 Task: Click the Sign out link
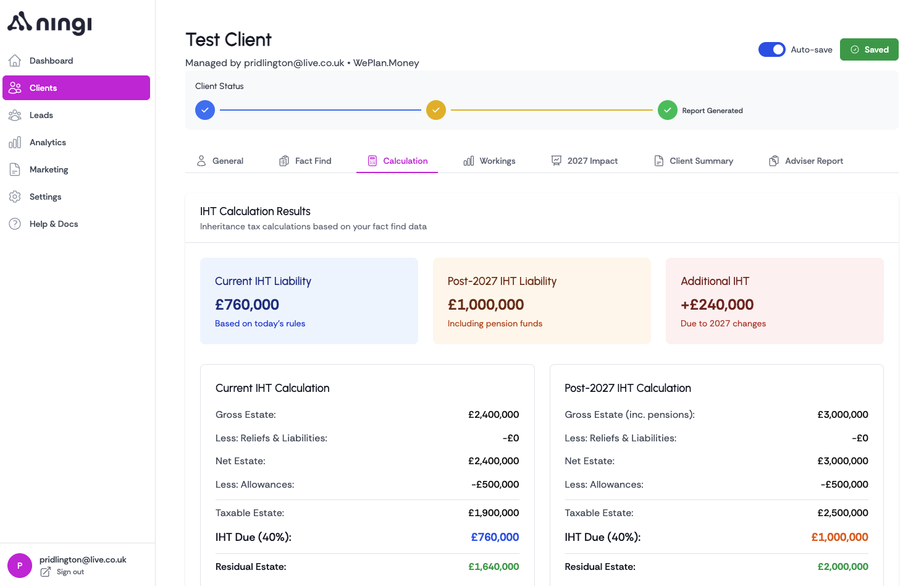click(x=70, y=572)
